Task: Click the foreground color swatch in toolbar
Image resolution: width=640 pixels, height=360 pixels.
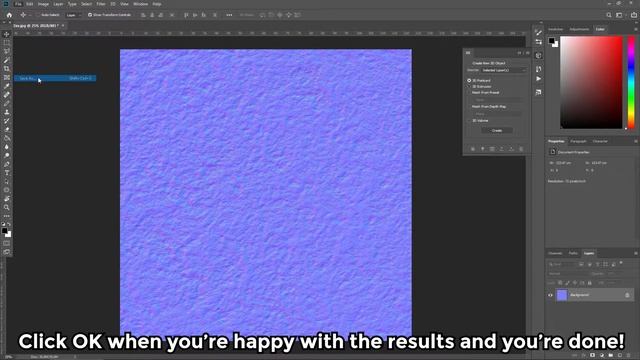Action: [5, 231]
